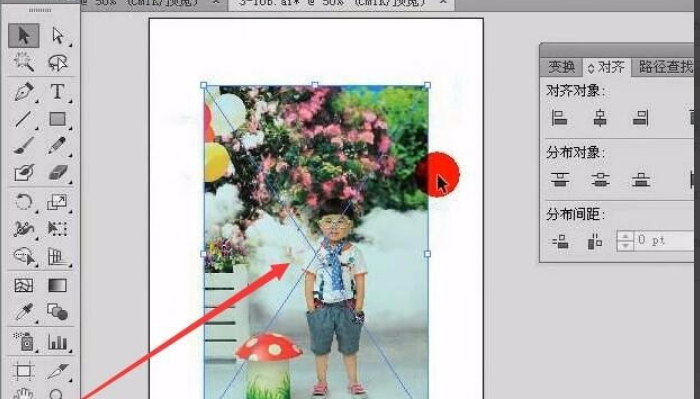The image size is (700, 399).
Task: Choose the Blob Brush tool
Action: 24,173
